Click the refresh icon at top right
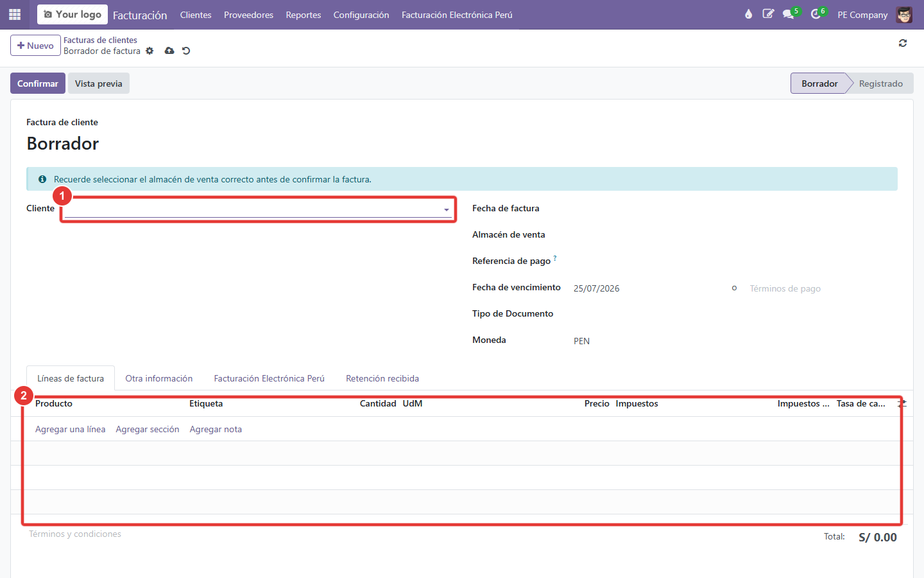The height and width of the screenshot is (578, 924). (x=903, y=43)
